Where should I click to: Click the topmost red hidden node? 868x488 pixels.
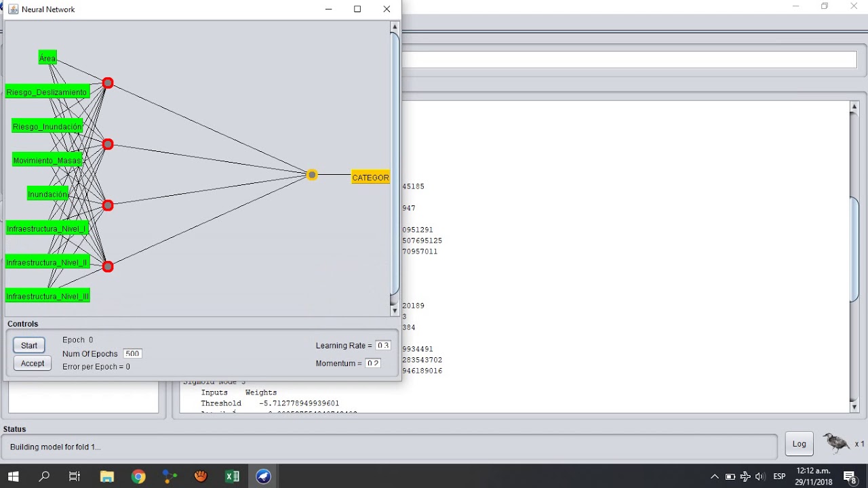108,83
